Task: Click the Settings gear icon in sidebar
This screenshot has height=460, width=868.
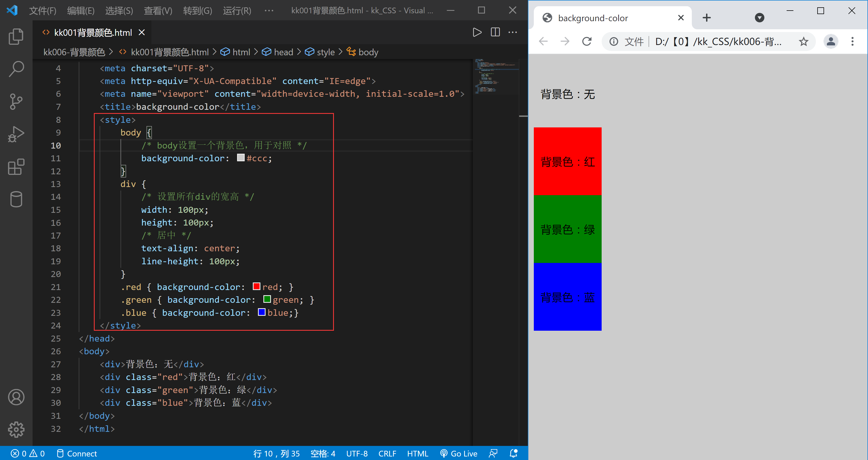Action: click(15, 430)
